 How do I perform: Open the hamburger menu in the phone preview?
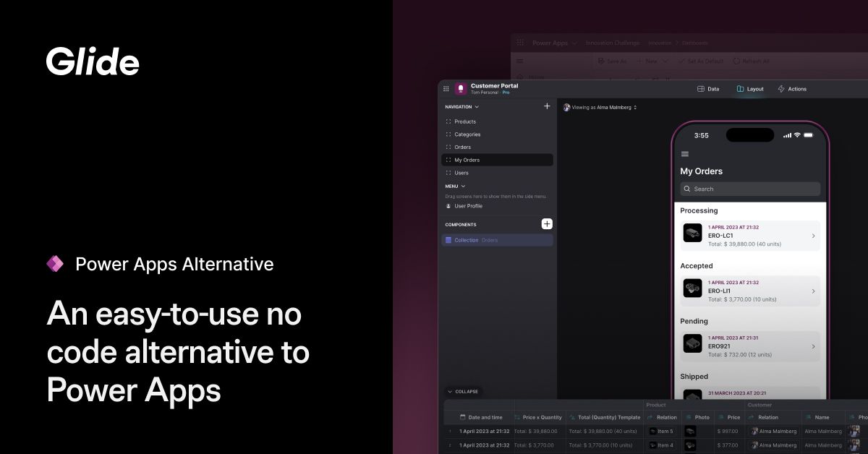685,154
